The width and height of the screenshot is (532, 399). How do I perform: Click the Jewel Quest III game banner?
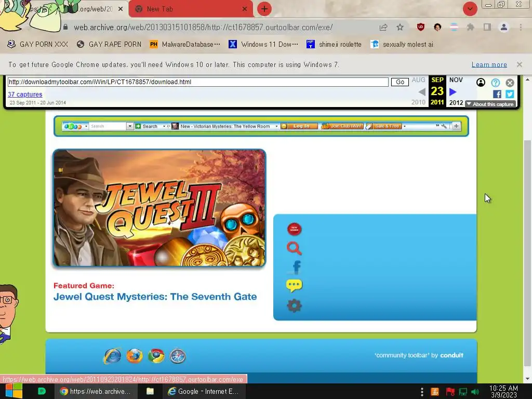pyautogui.click(x=159, y=208)
